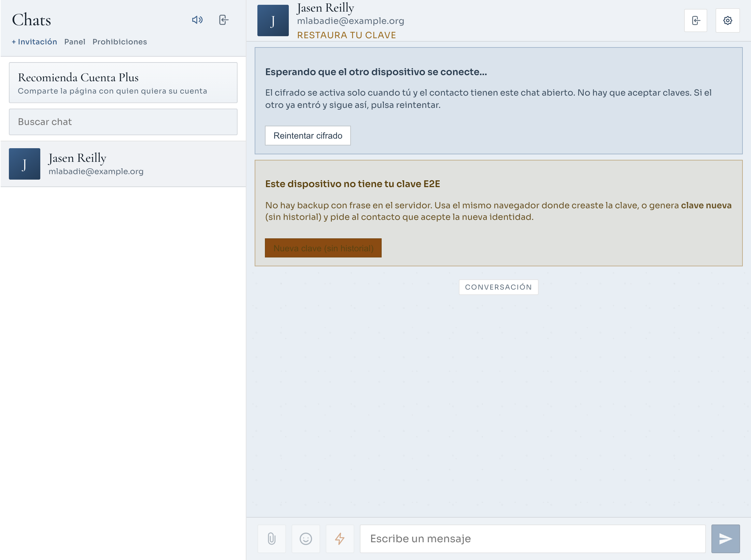Image resolution: width=751 pixels, height=560 pixels.
Task: Send message with the paper plane icon
Action: pos(725,539)
